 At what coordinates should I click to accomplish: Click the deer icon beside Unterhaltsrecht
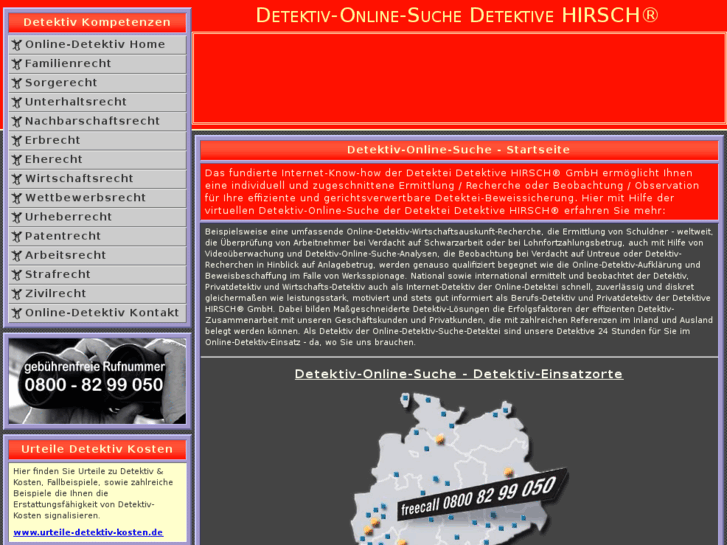point(17,103)
